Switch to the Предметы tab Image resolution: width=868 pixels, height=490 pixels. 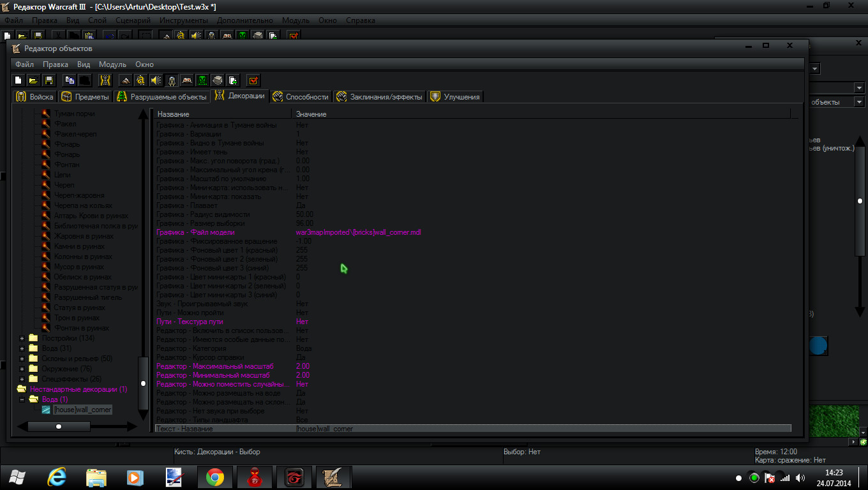(86, 97)
